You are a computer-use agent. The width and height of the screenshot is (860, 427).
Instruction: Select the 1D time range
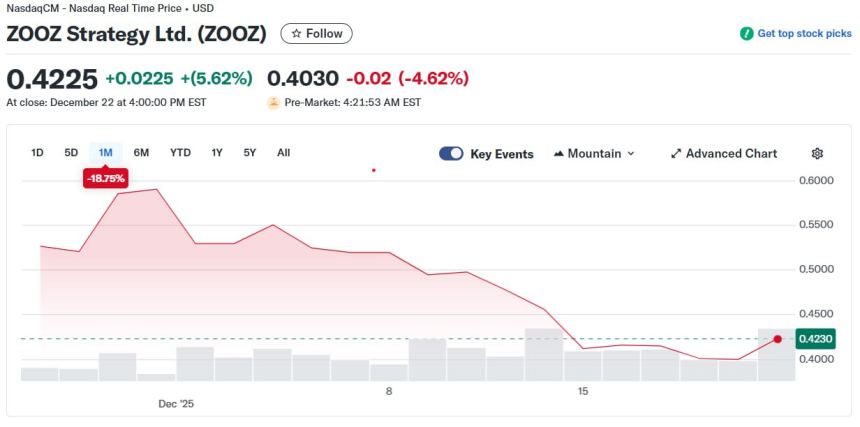37,153
